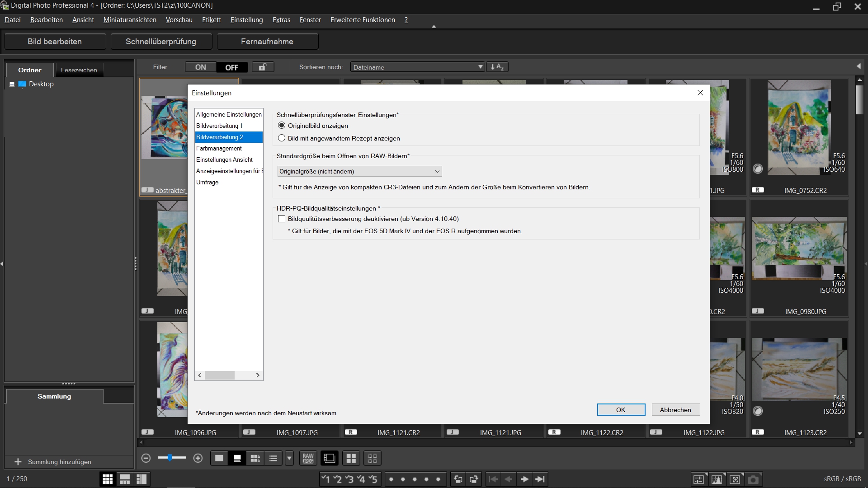Click Fernaufnahme button

267,42
